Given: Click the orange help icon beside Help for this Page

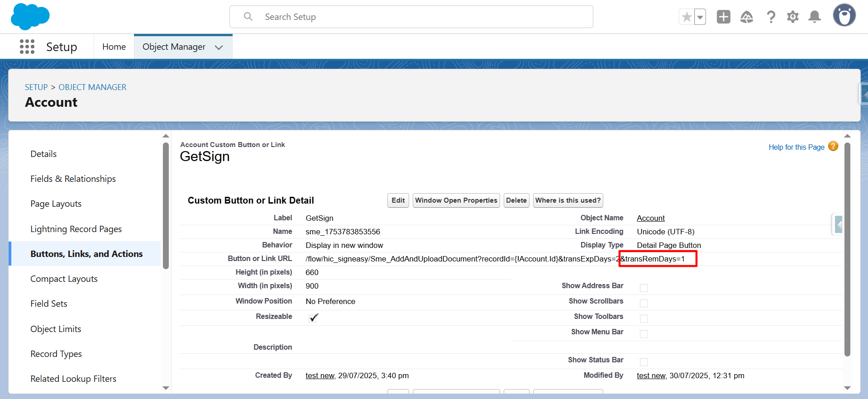Looking at the screenshot, I should pyautogui.click(x=833, y=146).
